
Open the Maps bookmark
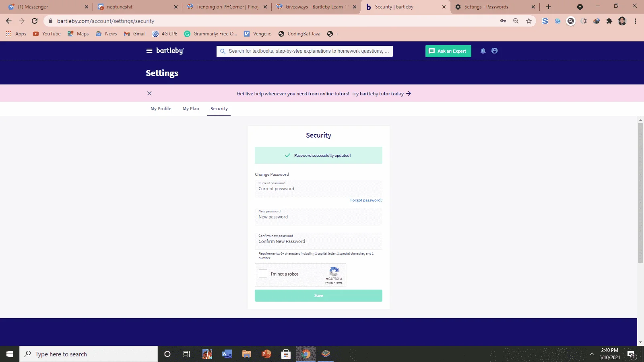pyautogui.click(x=78, y=34)
